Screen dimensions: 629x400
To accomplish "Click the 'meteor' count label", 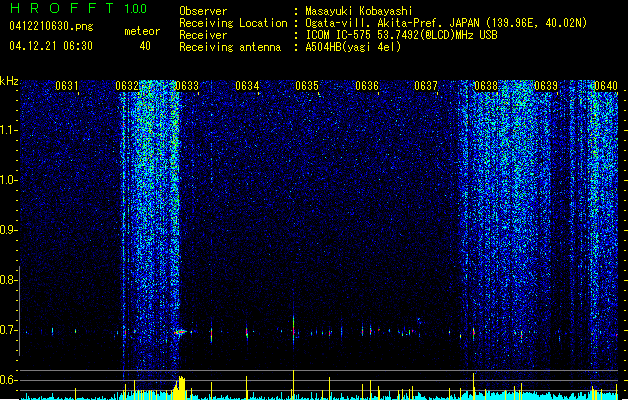I will pos(142,31).
